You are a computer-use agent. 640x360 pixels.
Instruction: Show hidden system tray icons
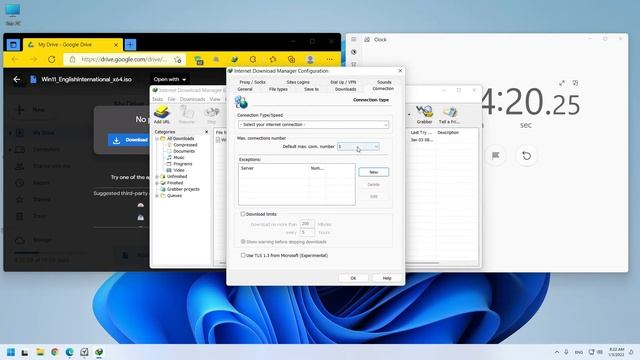(x=557, y=352)
